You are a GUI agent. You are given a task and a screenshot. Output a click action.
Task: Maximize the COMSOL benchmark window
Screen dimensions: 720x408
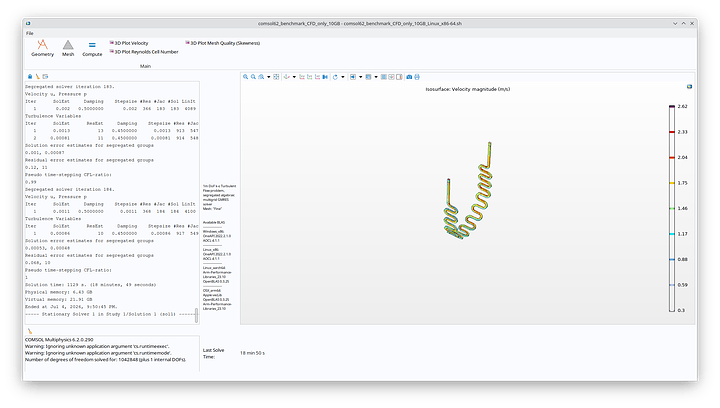[683, 23]
